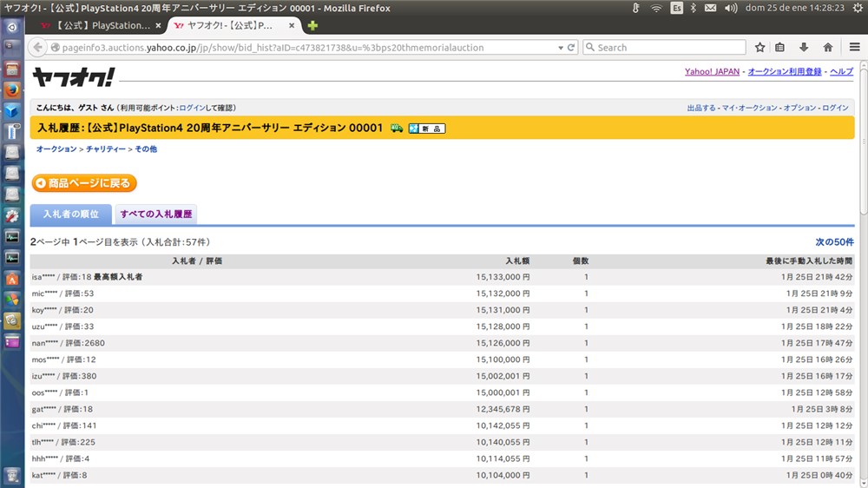This screenshot has width=868, height=488.
Task: Open the Firefox hamburger menu
Action: (855, 48)
